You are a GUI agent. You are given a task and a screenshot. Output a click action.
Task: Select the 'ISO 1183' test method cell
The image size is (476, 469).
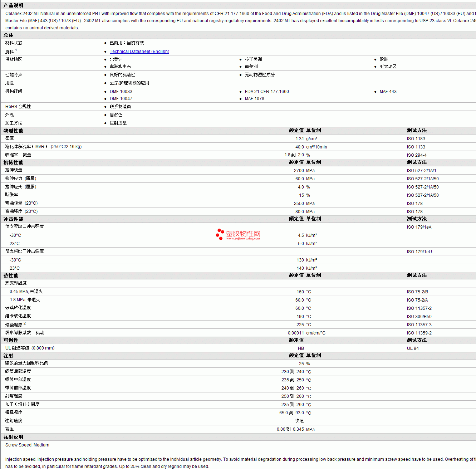(x=416, y=139)
